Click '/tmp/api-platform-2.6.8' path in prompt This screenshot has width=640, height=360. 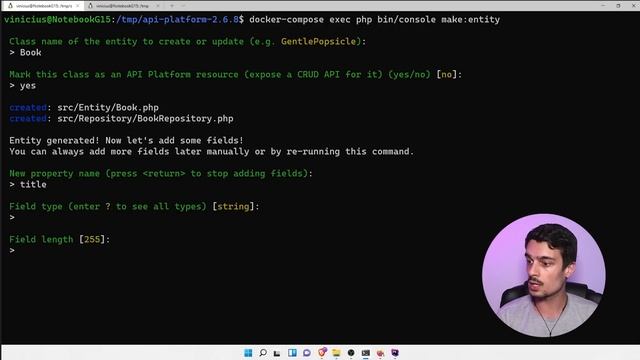(177, 20)
